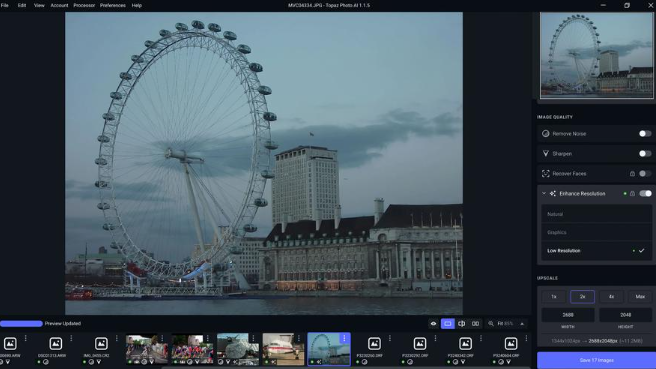Open options menu for IMG_0455.CR2
The image size is (656, 369).
point(117,338)
